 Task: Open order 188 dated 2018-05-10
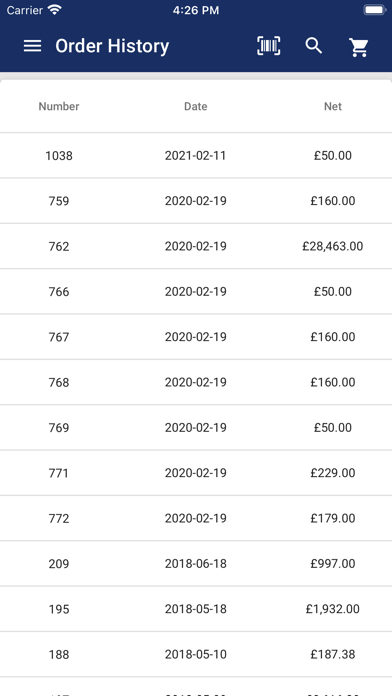196,654
